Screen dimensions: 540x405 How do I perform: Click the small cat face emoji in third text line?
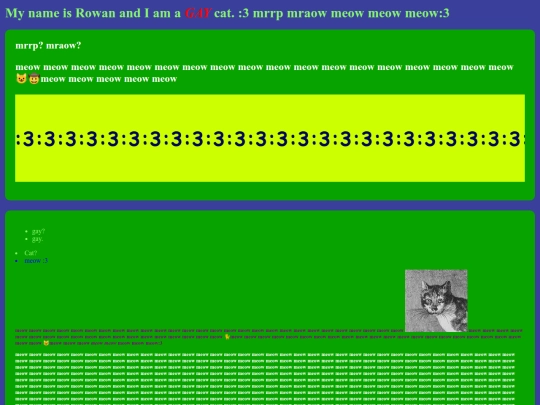point(46,343)
